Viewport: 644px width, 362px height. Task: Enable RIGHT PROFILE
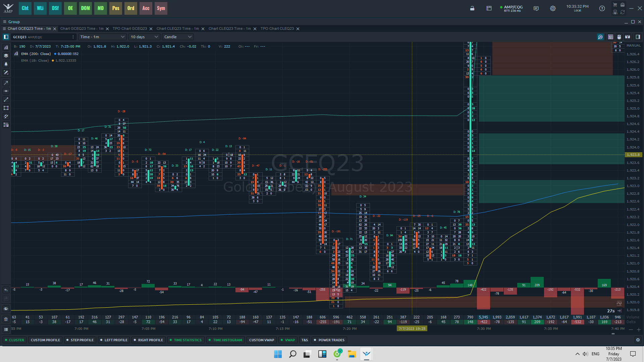tap(148, 340)
